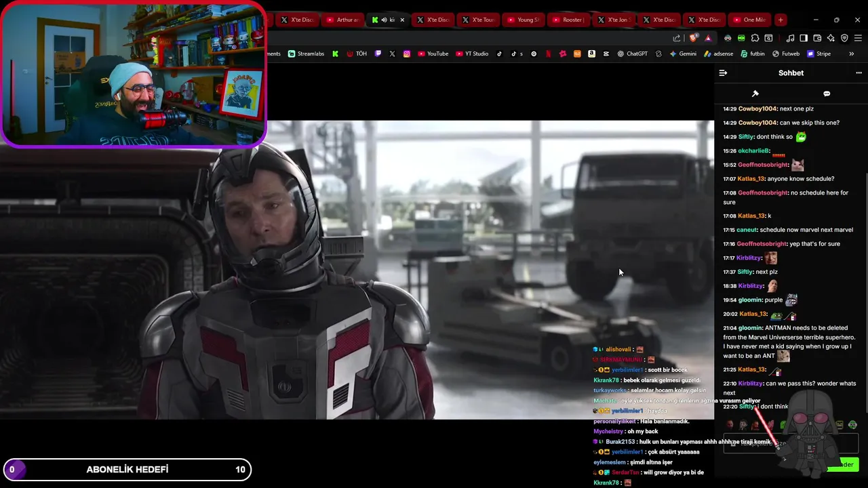Viewport: 868px width, 488px height.
Task: Switch to the Young Sh YouTube tab
Action: [523, 20]
